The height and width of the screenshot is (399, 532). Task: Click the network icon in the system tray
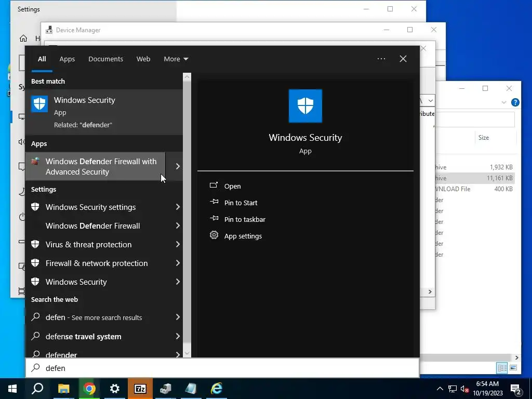(x=453, y=389)
